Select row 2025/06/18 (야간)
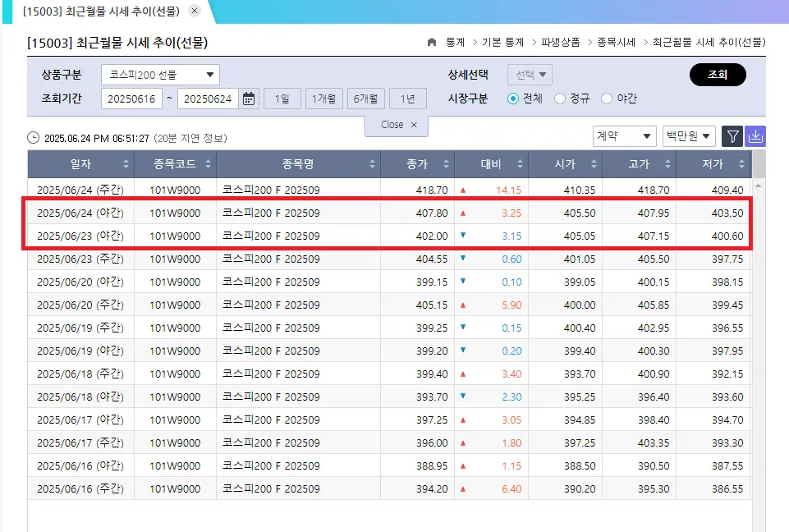Viewport: 789px width, 532px height. click(x=389, y=397)
